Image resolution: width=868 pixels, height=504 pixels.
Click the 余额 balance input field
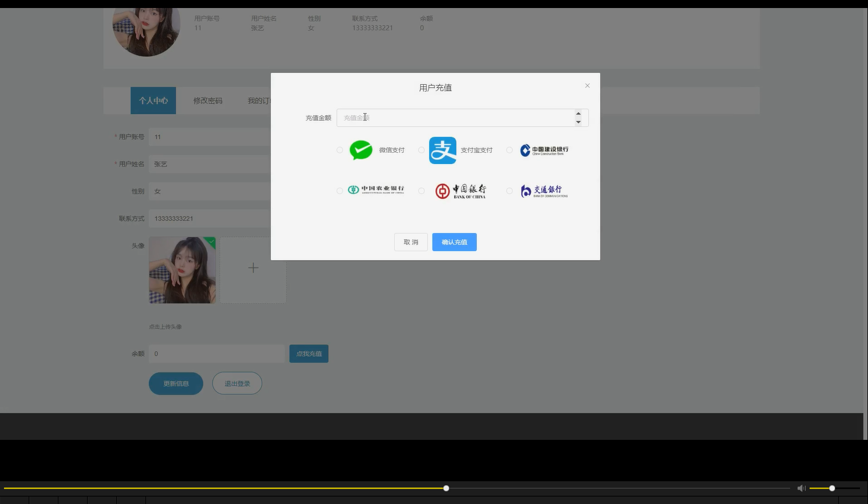(216, 353)
